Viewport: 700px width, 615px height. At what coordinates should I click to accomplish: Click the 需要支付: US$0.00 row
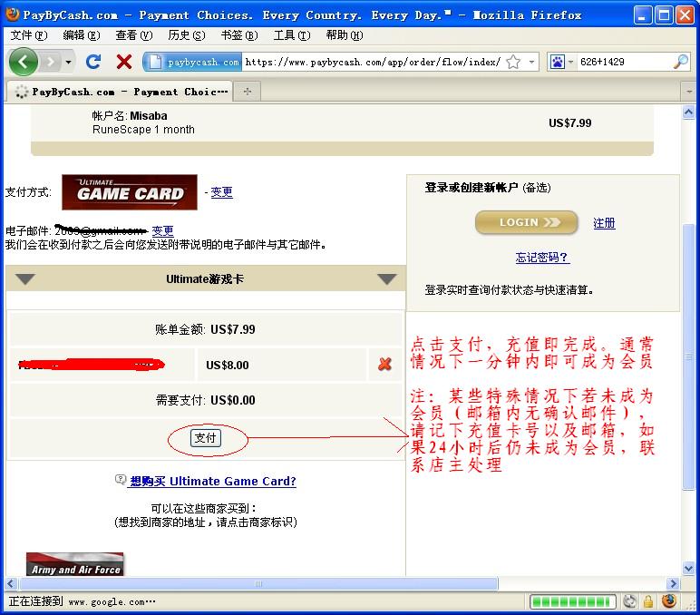[205, 400]
